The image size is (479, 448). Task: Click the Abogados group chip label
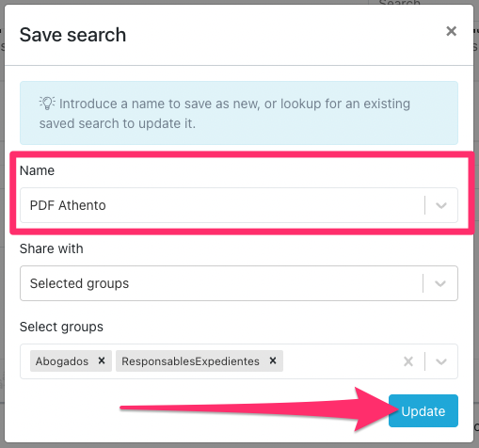(x=62, y=361)
